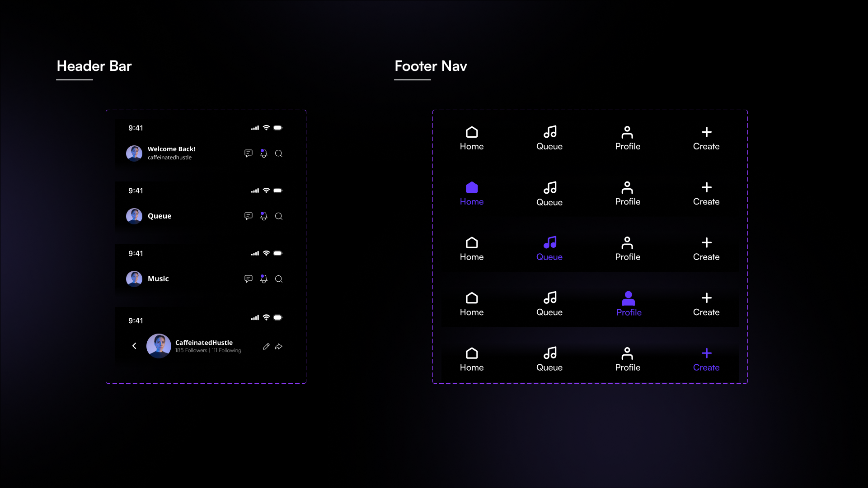The image size is (868, 488).
Task: Click the 185 Followers text link
Action: tap(191, 351)
